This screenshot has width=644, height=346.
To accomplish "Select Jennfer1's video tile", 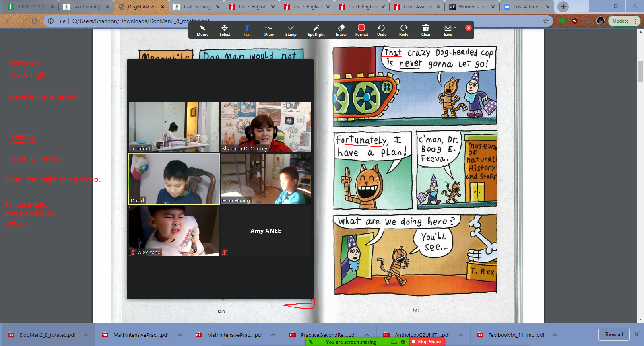I will tap(174, 127).
